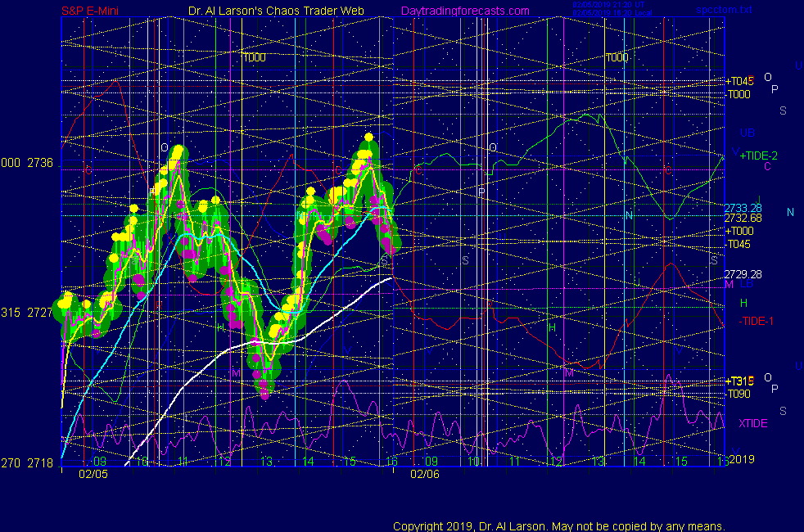
Task: Click the copyright notice text
Action: tap(559, 526)
